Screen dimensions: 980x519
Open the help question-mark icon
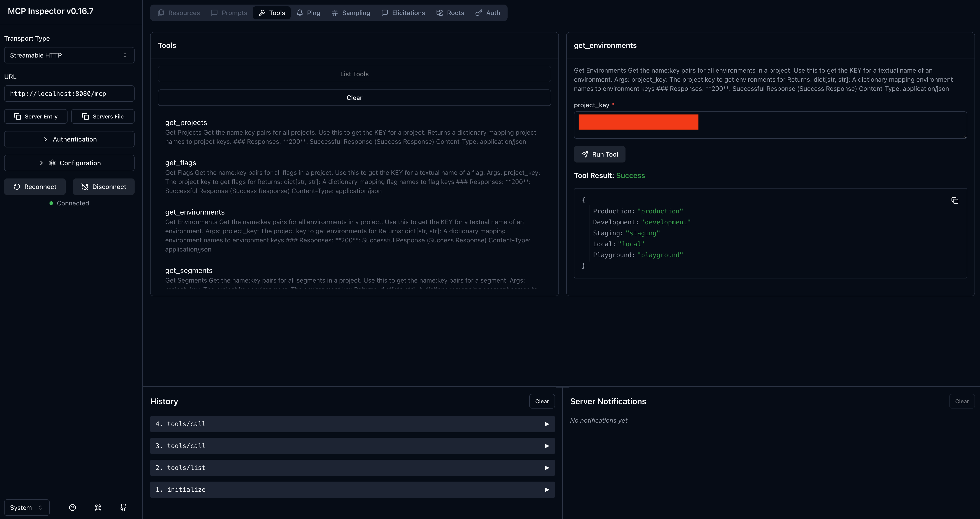(73, 508)
